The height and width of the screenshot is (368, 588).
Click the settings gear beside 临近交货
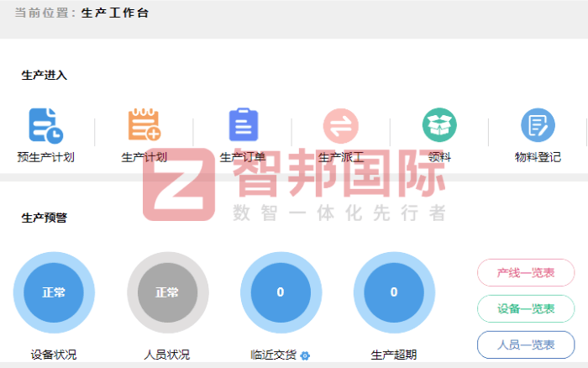[305, 355]
